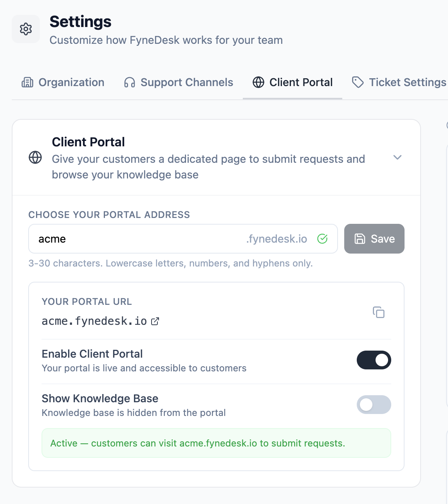
Task: Click the globe icon next to Client Portal description
Action: tap(36, 158)
